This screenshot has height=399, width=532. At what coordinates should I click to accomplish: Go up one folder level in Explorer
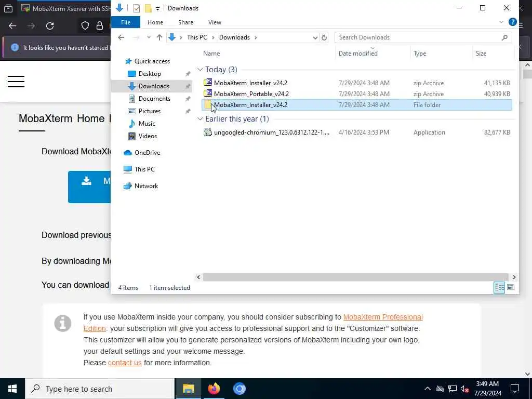click(159, 37)
